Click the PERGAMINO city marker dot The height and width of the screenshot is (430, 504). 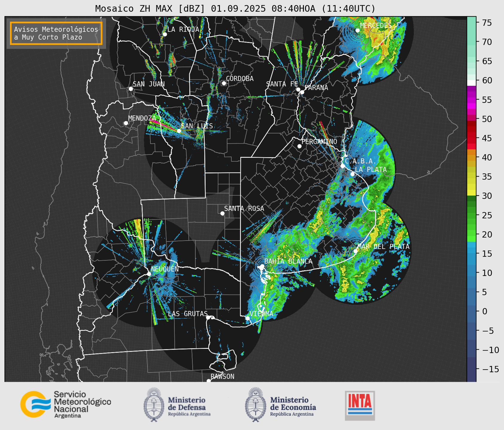[299, 146]
